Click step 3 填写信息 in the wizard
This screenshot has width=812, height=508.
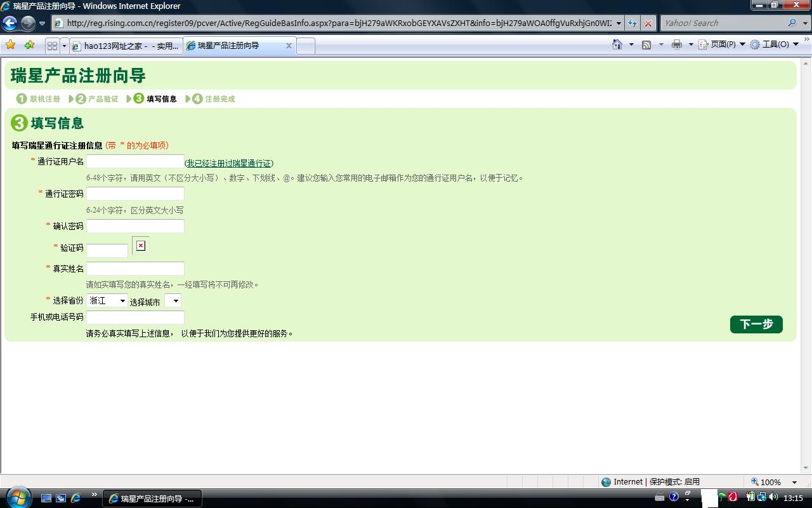(x=155, y=98)
